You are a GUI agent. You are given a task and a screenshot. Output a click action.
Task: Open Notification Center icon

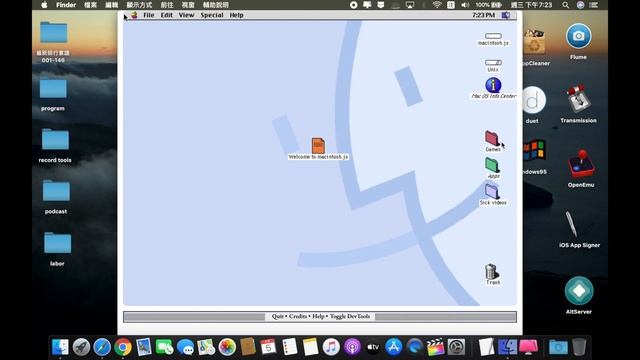[594, 5]
